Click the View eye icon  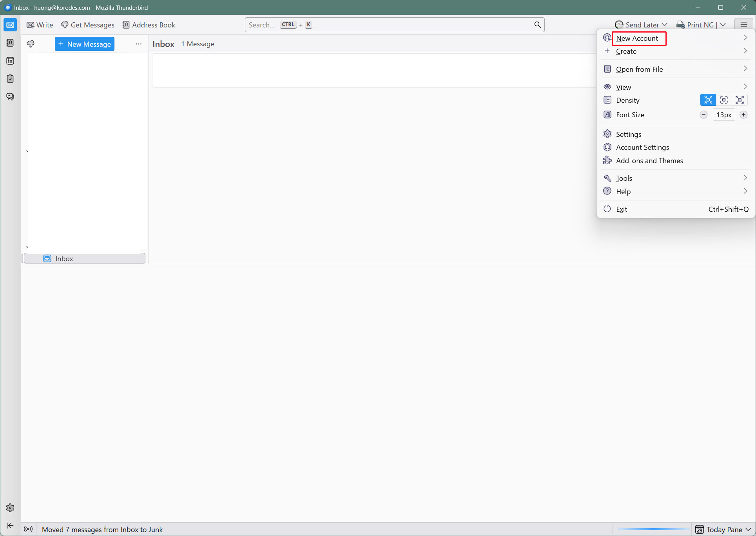[607, 87]
